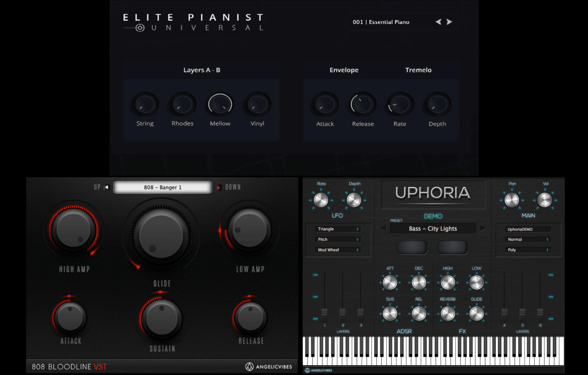Expand the Mod Wheel dropdown

pyautogui.click(x=337, y=250)
